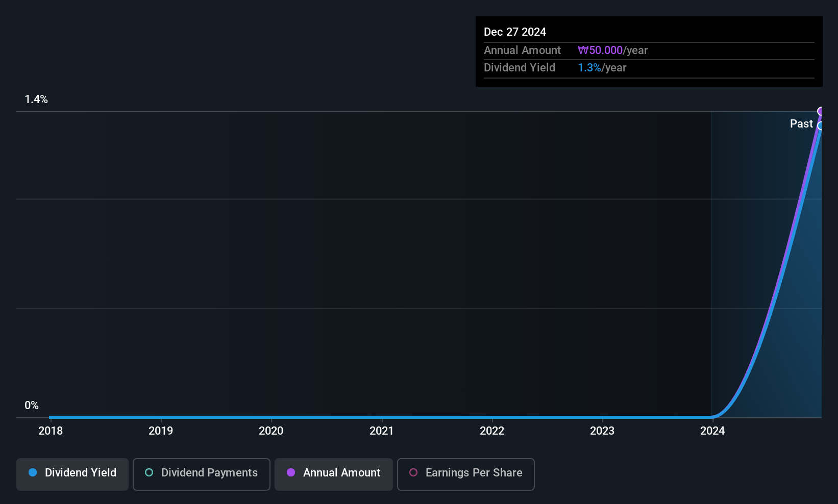Click the blue Dividend Yield dot icon
The image size is (838, 504).
[33, 473]
